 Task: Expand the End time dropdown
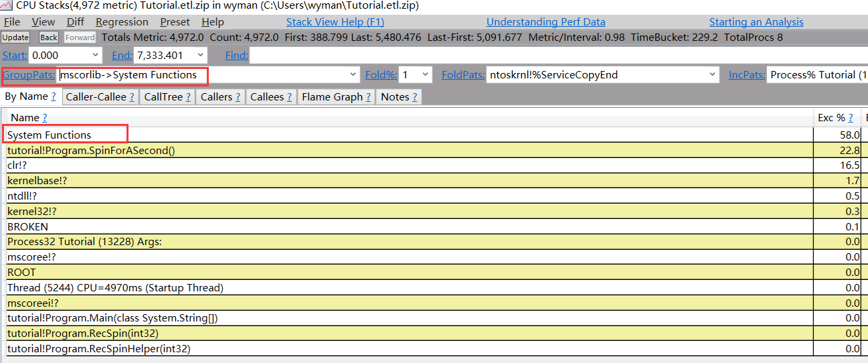coord(201,55)
